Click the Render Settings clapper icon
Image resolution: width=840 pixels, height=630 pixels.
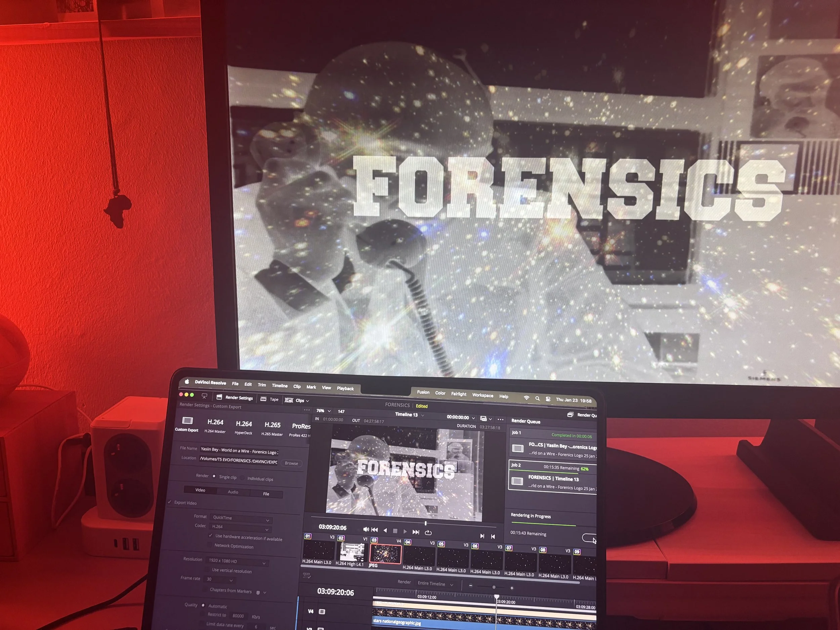coord(219,397)
